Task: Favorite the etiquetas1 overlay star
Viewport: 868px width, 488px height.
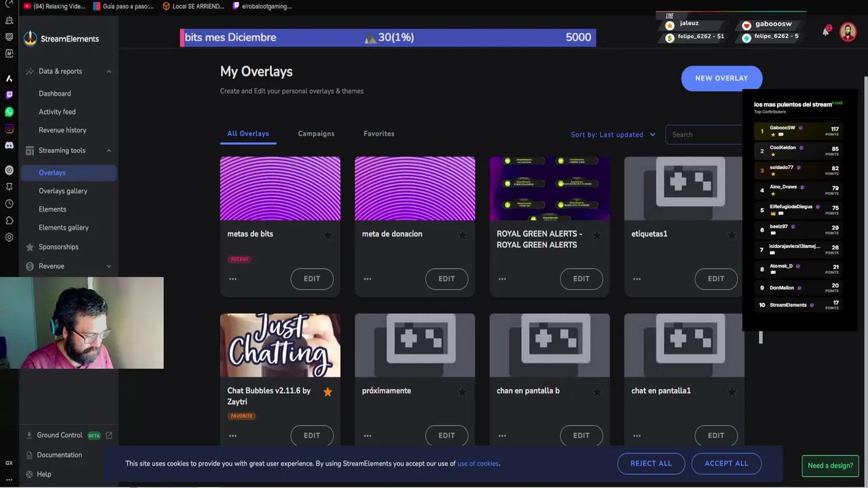Action: (x=732, y=235)
